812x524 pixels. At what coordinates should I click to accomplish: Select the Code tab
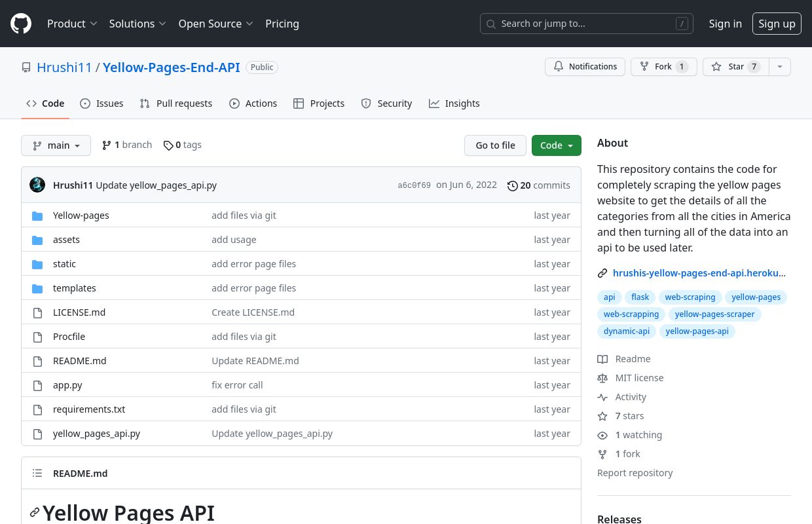pyautogui.click(x=45, y=103)
